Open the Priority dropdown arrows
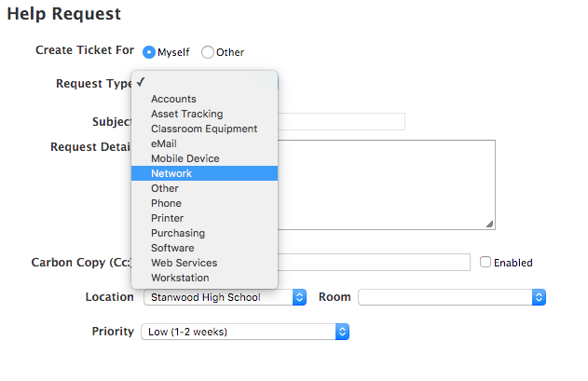This screenshot has height=381, width=588. 342,332
